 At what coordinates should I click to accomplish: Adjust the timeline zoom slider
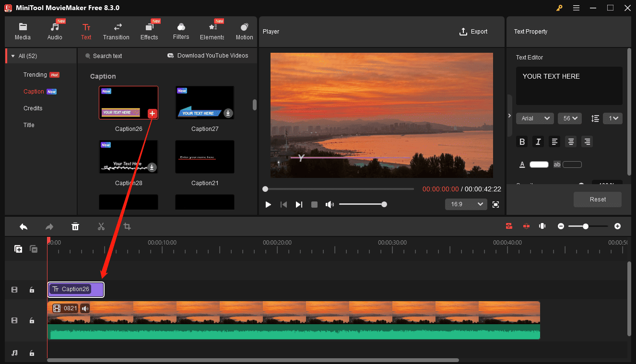[588, 226]
